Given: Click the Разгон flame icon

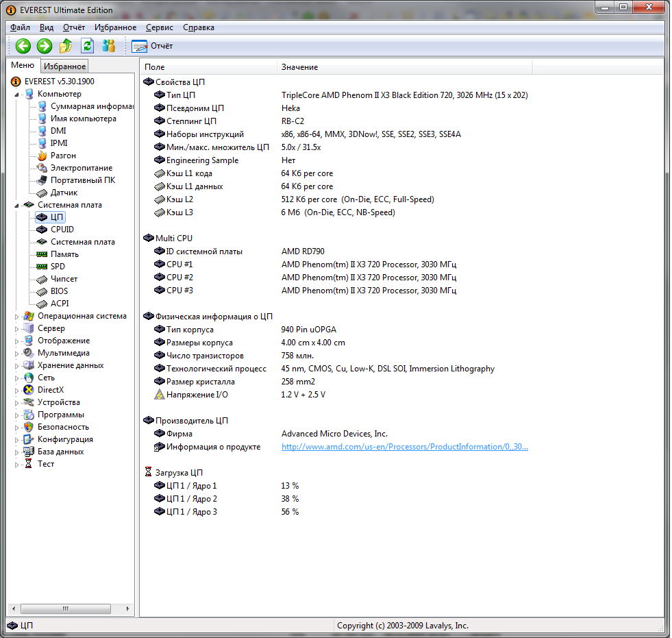Looking at the screenshot, I should (x=42, y=156).
